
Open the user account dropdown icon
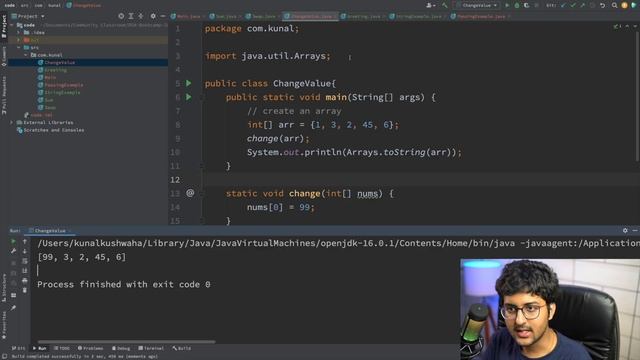click(430, 5)
